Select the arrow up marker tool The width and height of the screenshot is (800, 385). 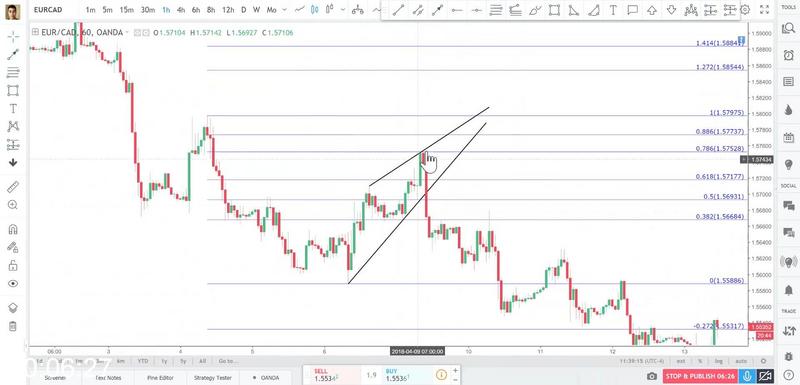(x=652, y=10)
